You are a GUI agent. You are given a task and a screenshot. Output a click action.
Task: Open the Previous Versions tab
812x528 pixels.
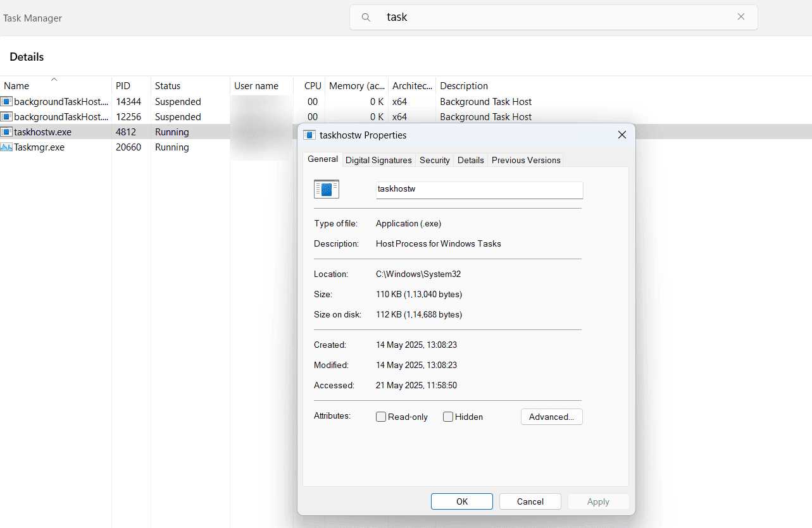pyautogui.click(x=526, y=160)
